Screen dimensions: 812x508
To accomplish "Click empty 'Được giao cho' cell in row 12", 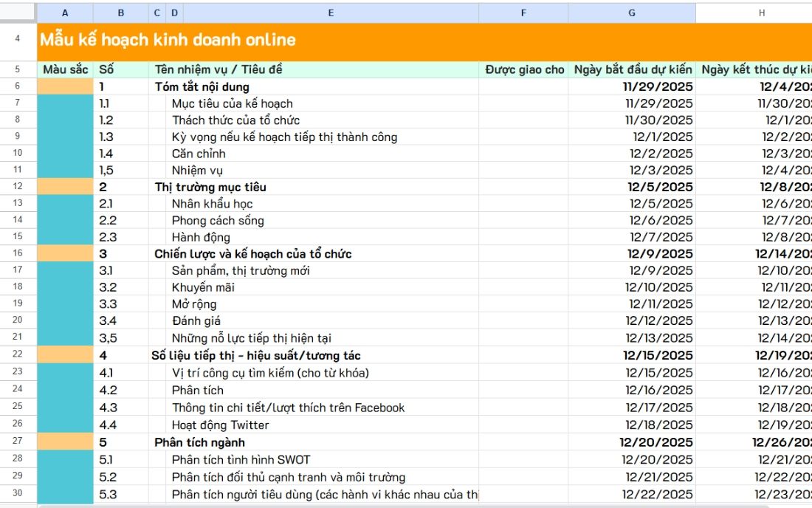I will pyautogui.click(x=523, y=187).
